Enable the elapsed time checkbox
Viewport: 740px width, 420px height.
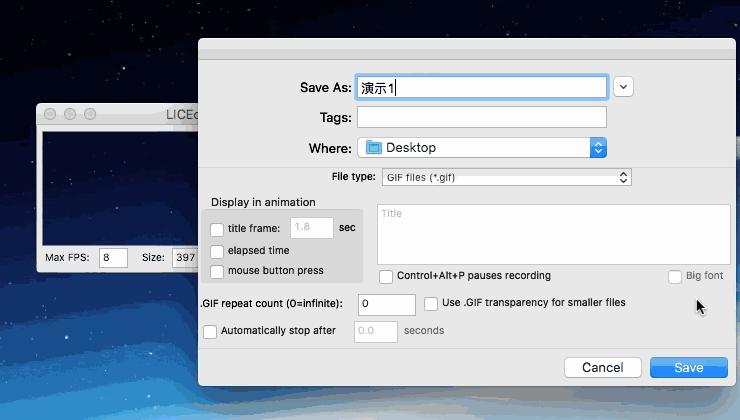(217, 251)
